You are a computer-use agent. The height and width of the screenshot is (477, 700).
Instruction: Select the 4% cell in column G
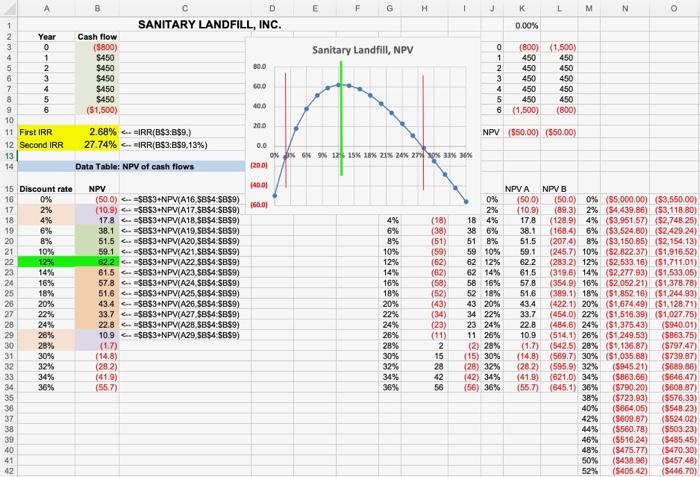coord(390,220)
